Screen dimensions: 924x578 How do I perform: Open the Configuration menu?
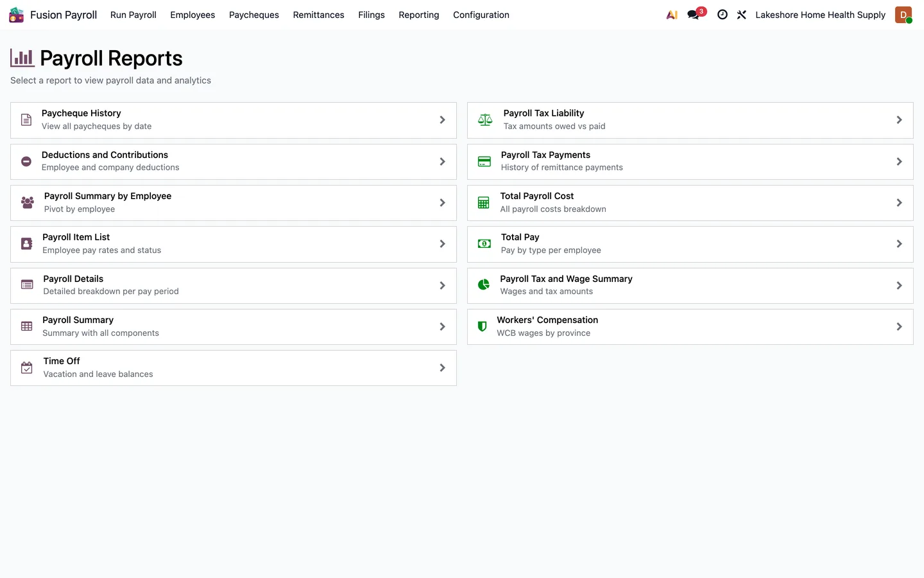[x=481, y=15]
